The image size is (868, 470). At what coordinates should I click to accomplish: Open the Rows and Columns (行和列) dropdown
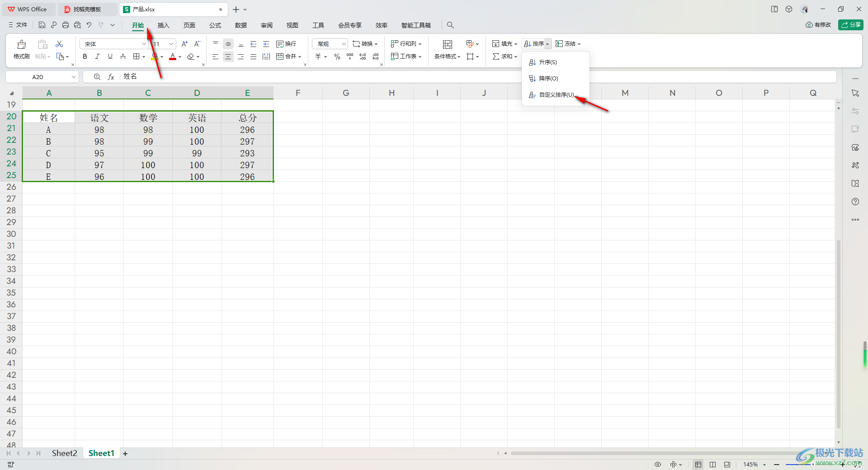pos(406,44)
